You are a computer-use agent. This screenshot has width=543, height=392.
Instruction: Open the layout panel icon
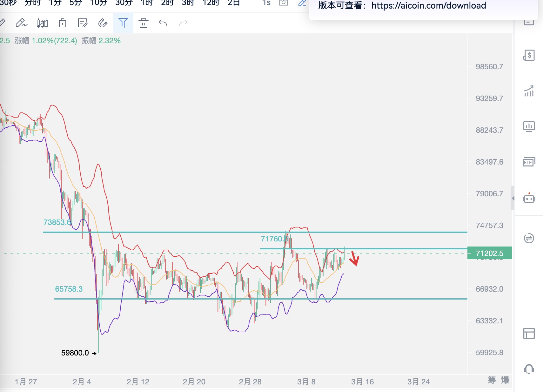coord(529,334)
